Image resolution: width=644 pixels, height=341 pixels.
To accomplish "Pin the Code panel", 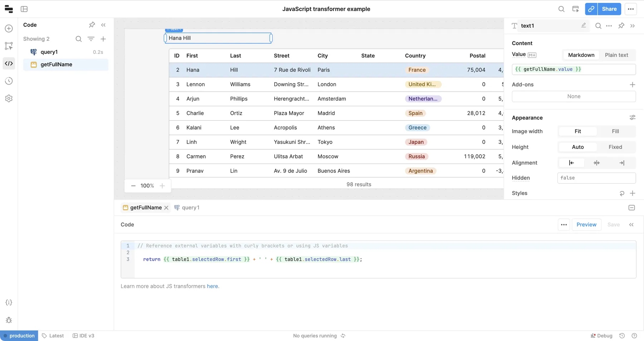I will [92, 25].
